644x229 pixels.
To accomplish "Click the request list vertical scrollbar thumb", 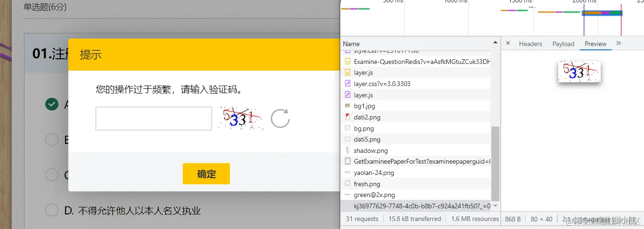I will click(x=495, y=163).
